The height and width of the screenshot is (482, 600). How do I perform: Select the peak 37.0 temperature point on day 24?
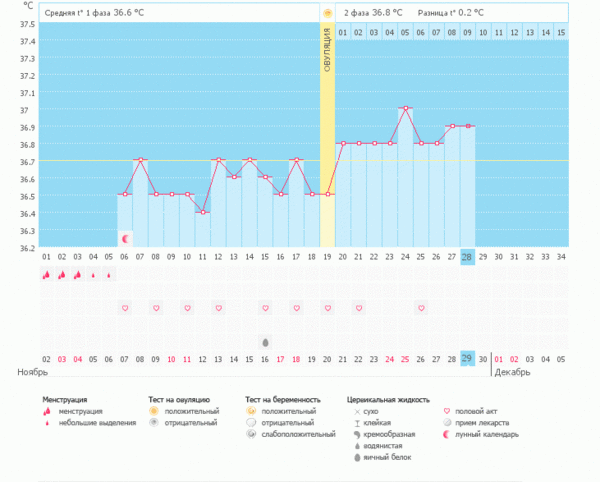(405, 108)
